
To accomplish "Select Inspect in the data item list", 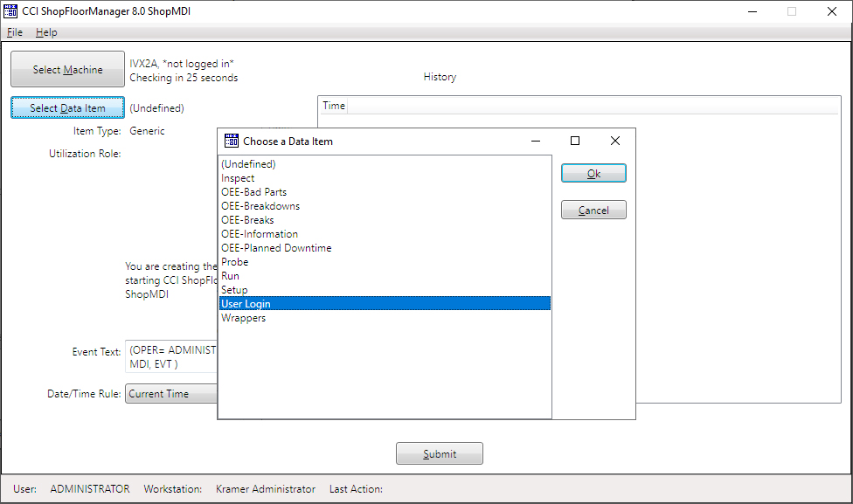I will 385,178.
